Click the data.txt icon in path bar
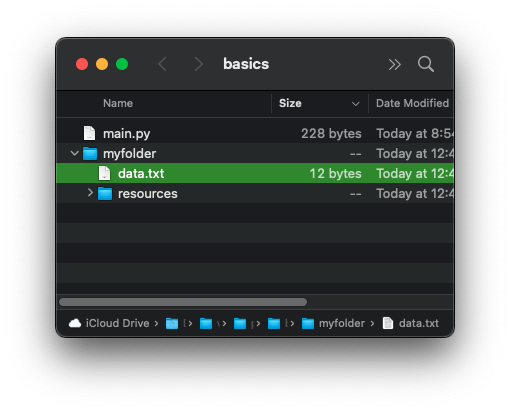The image size is (510, 411). pyautogui.click(x=388, y=323)
